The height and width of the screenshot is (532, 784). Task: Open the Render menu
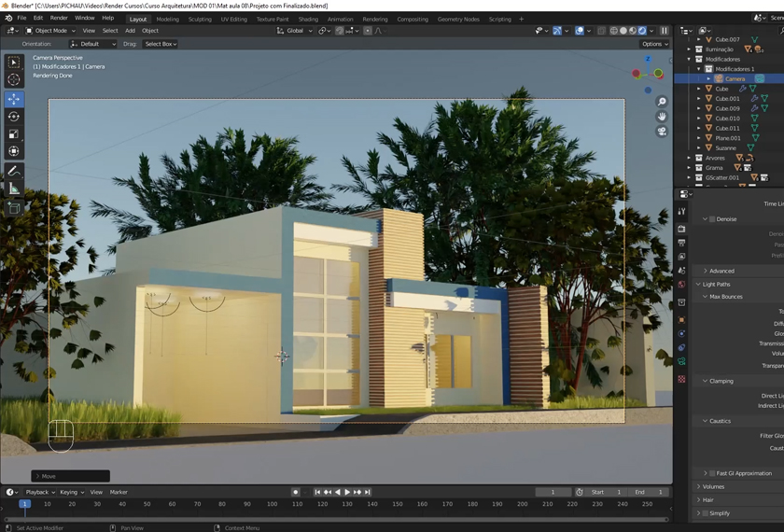(x=59, y=18)
